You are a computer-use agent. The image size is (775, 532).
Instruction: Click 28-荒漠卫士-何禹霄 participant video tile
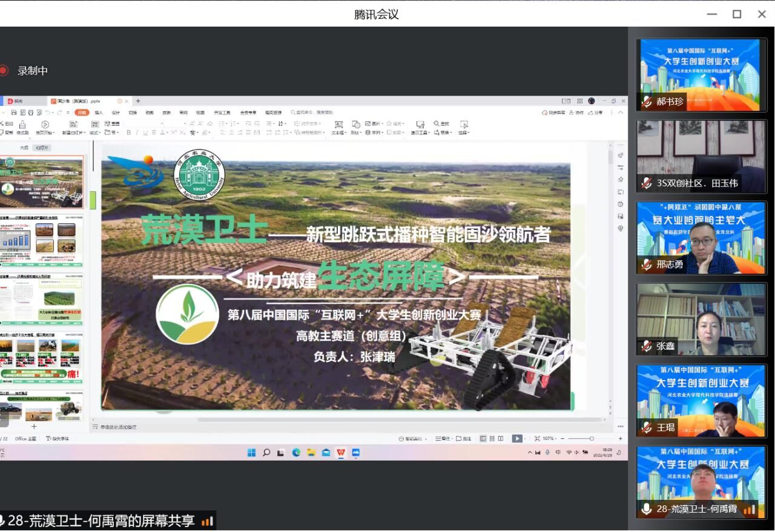[702, 482]
